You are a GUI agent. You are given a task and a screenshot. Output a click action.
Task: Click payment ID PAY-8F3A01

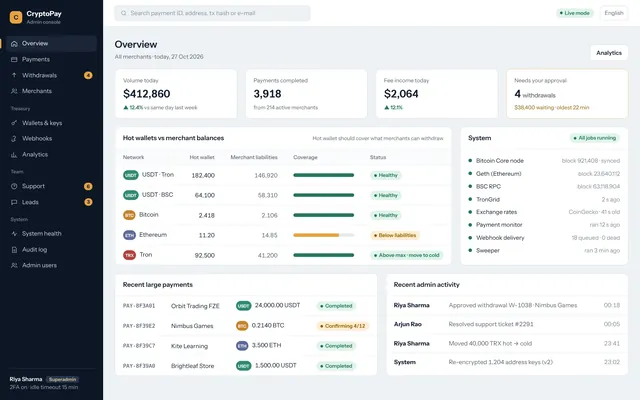pyautogui.click(x=139, y=306)
